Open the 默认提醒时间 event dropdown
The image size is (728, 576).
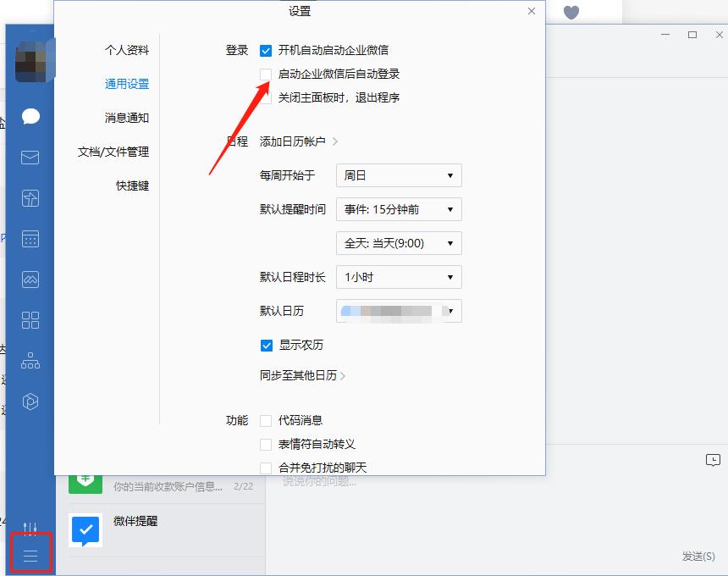click(398, 209)
